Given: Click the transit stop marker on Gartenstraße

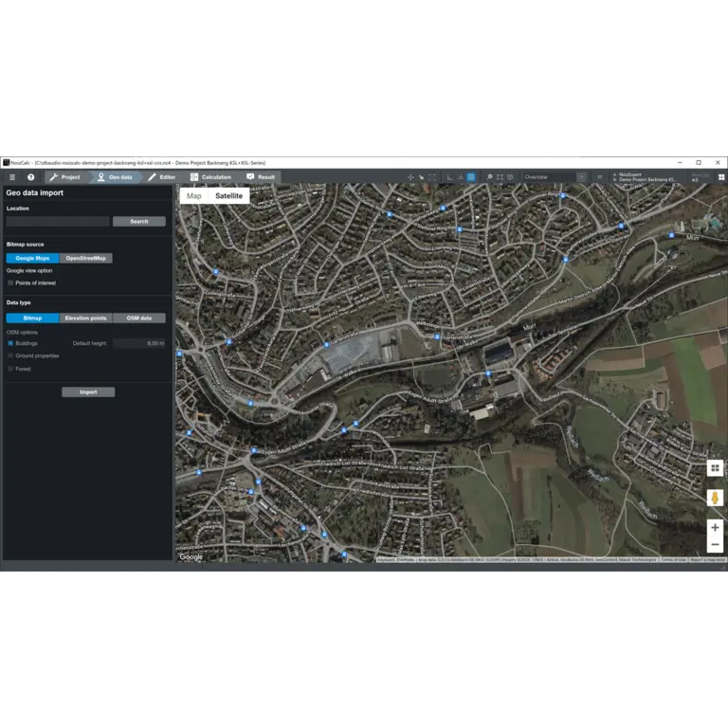Looking at the screenshot, I should pos(326,345).
